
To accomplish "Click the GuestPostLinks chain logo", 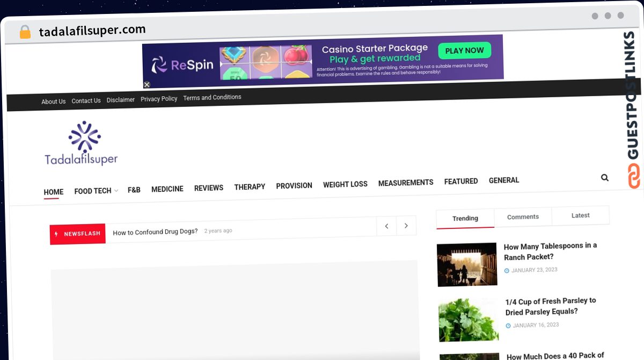I will click(634, 176).
